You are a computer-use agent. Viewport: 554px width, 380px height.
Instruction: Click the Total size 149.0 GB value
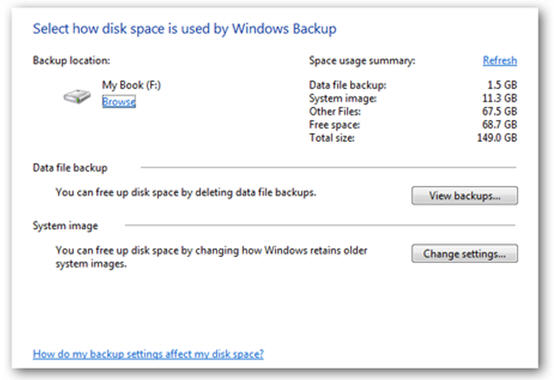pos(497,138)
